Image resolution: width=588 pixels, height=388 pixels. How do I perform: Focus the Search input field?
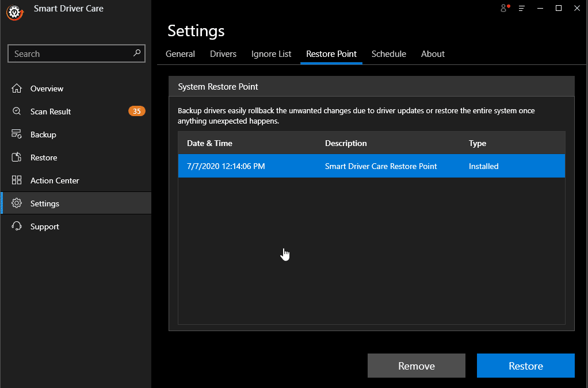[69, 54]
